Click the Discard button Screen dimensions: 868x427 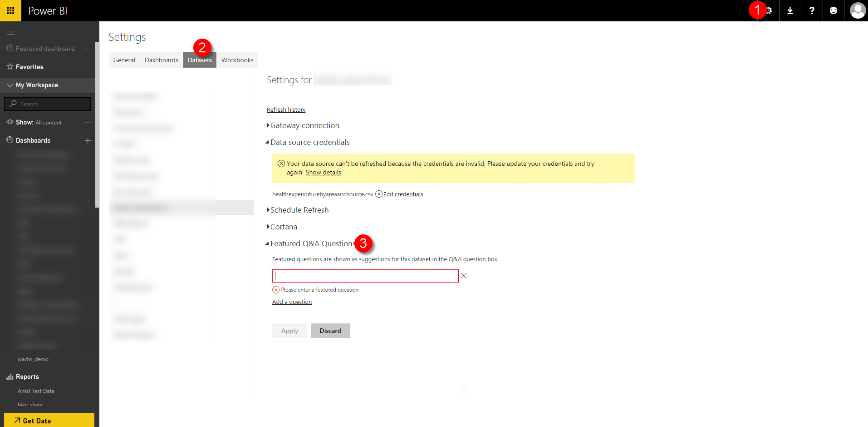tap(330, 330)
